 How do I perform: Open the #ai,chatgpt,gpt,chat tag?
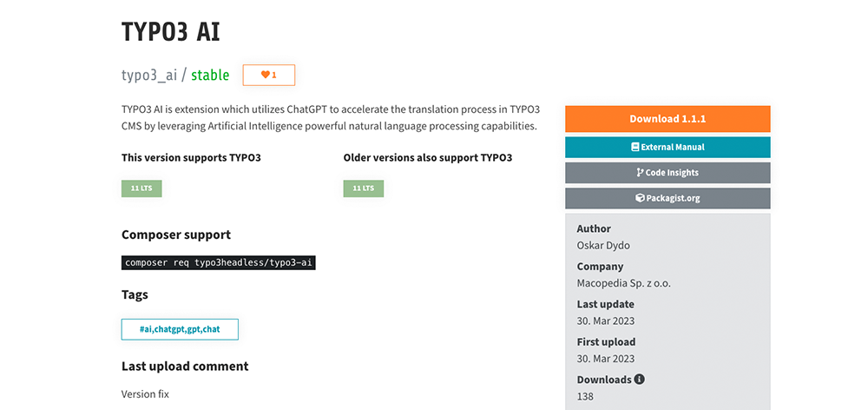pyautogui.click(x=180, y=329)
